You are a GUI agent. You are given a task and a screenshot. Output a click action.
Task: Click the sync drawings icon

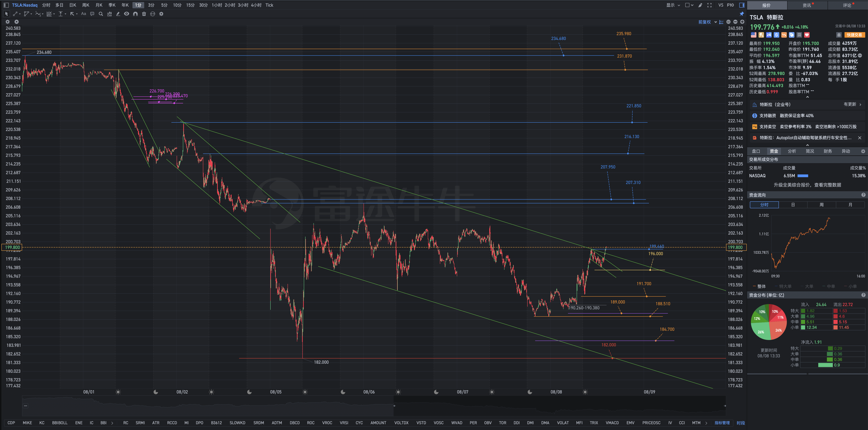tap(153, 14)
